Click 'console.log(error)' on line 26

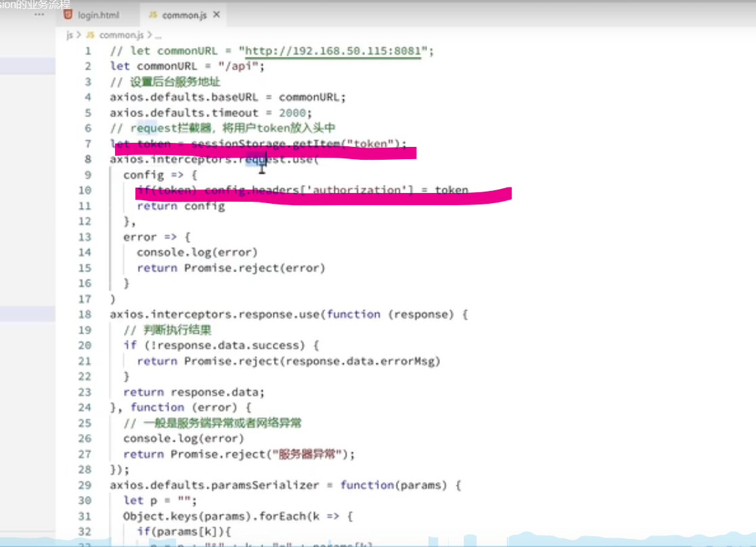(183, 439)
